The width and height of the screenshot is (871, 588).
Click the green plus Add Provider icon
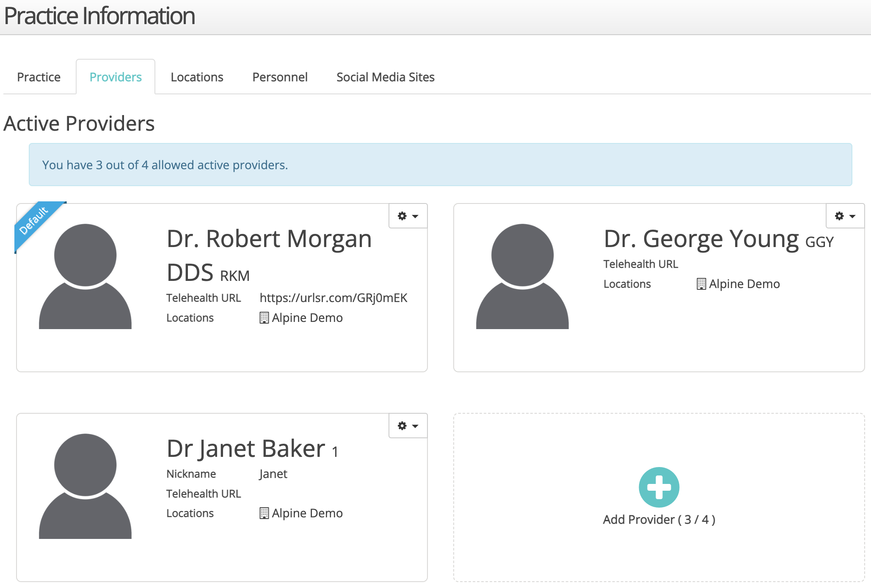pyautogui.click(x=659, y=487)
